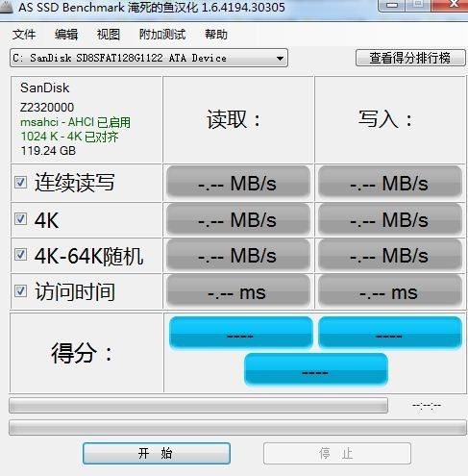Click the 写入 column header
The image size is (468, 476).
tap(385, 119)
